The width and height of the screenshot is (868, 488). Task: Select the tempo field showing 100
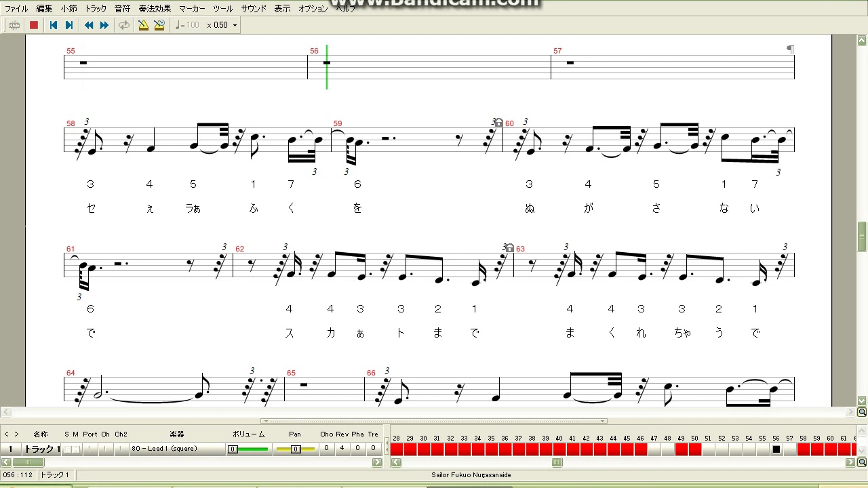pyautogui.click(x=187, y=25)
